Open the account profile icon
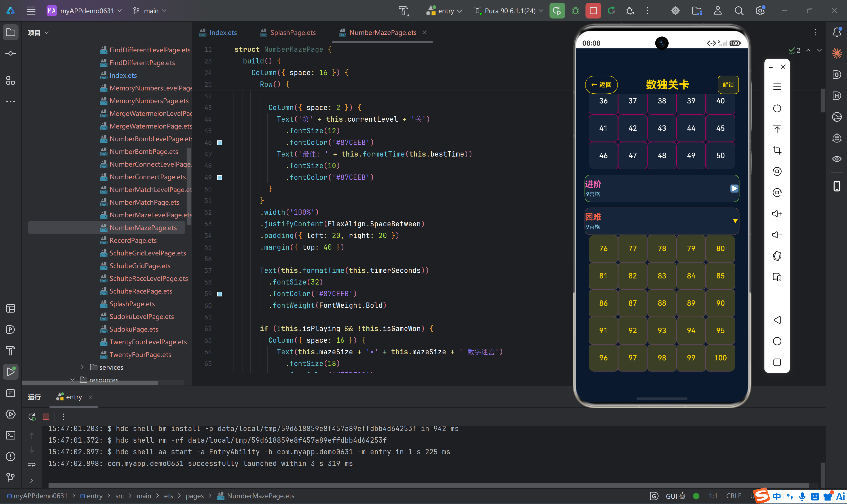 (x=718, y=11)
